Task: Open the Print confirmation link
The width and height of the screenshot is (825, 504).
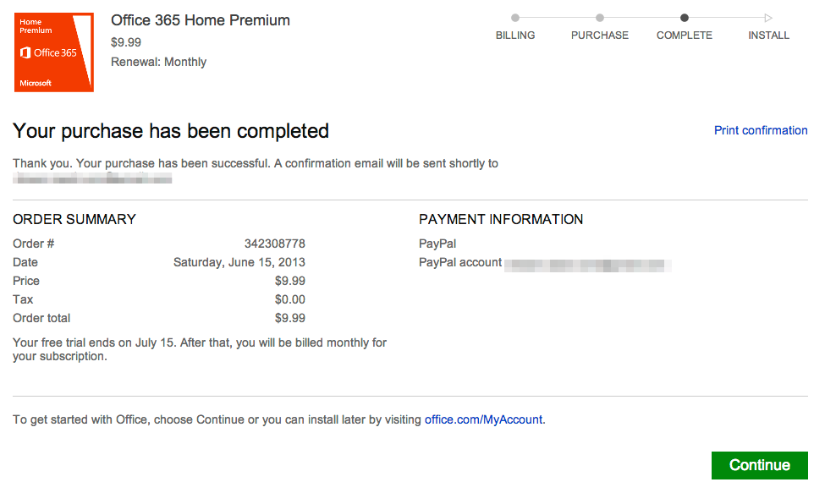Action: pos(761,130)
